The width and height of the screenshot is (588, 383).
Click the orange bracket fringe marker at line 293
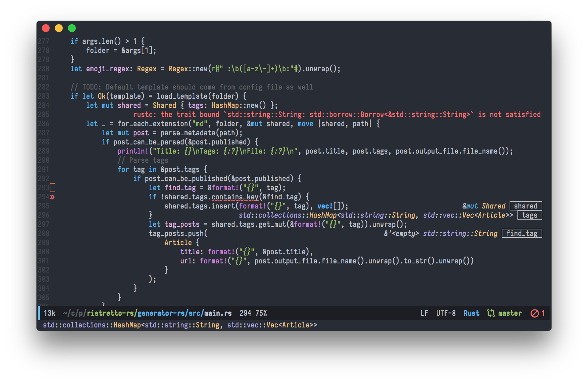click(x=52, y=188)
